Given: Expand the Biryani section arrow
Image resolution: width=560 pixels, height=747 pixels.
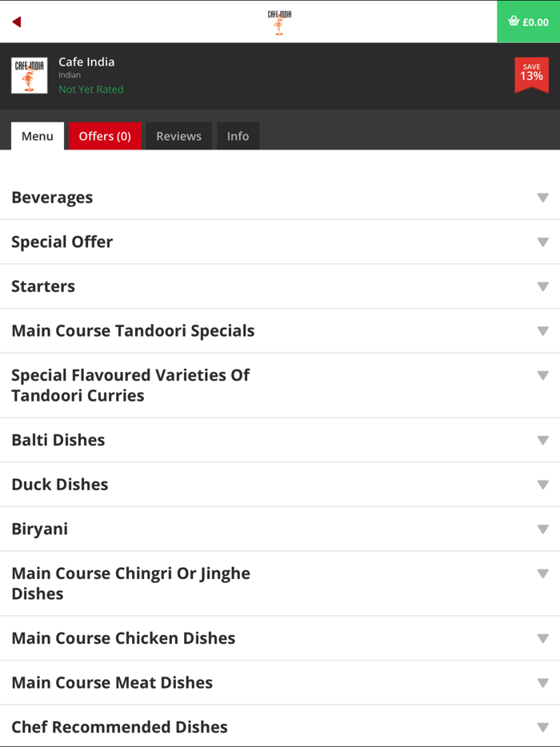Looking at the screenshot, I should pos(542,529).
